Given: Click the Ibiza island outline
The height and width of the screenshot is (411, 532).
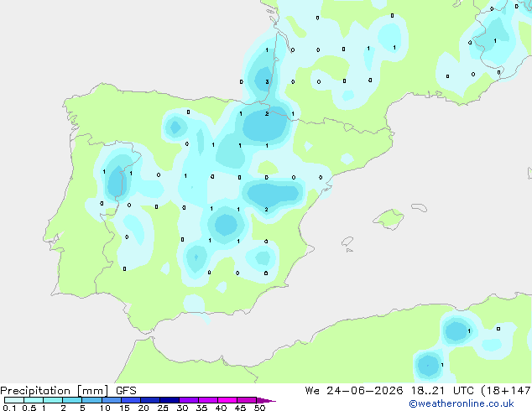Looking at the screenshot, I should tap(347, 242).
